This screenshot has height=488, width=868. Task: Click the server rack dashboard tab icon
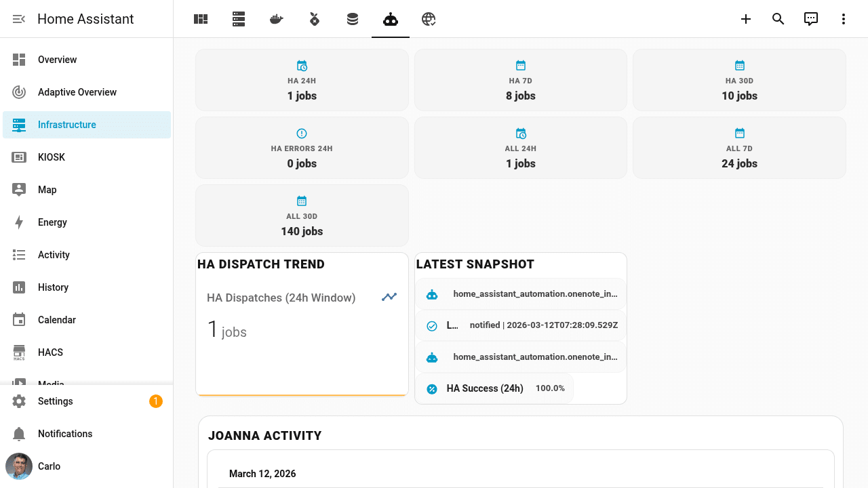pyautogui.click(x=238, y=19)
